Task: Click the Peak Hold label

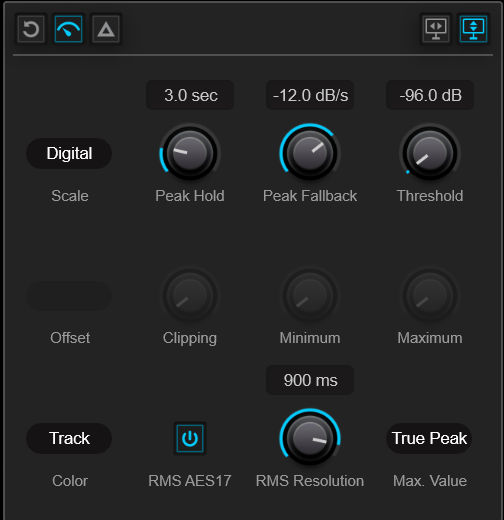Action: point(190,196)
